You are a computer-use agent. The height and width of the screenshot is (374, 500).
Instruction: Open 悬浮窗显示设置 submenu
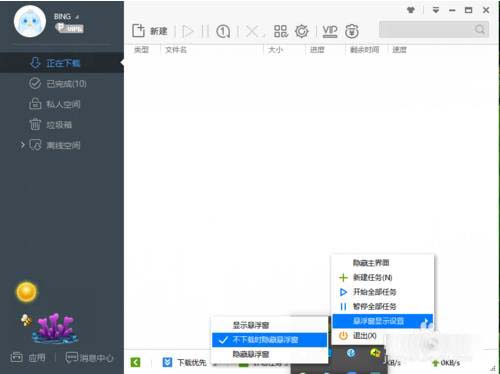[383, 321]
